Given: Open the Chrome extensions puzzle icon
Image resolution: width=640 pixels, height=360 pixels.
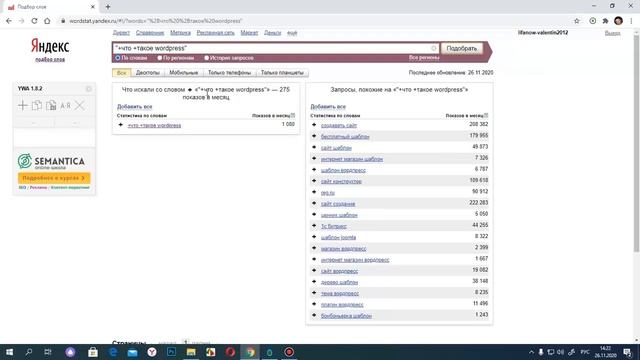Looking at the screenshot, I should [x=605, y=21].
